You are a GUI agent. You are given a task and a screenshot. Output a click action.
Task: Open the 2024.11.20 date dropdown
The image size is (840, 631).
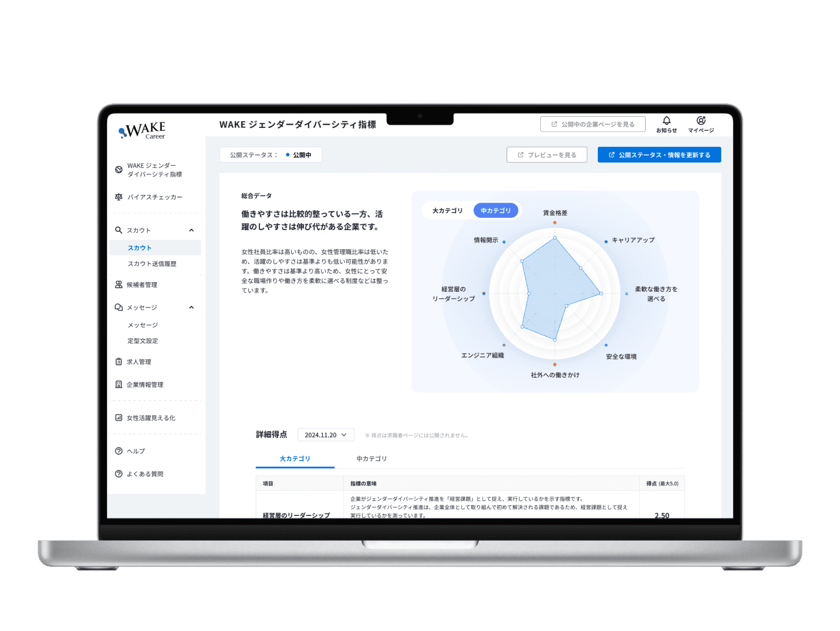coord(325,435)
